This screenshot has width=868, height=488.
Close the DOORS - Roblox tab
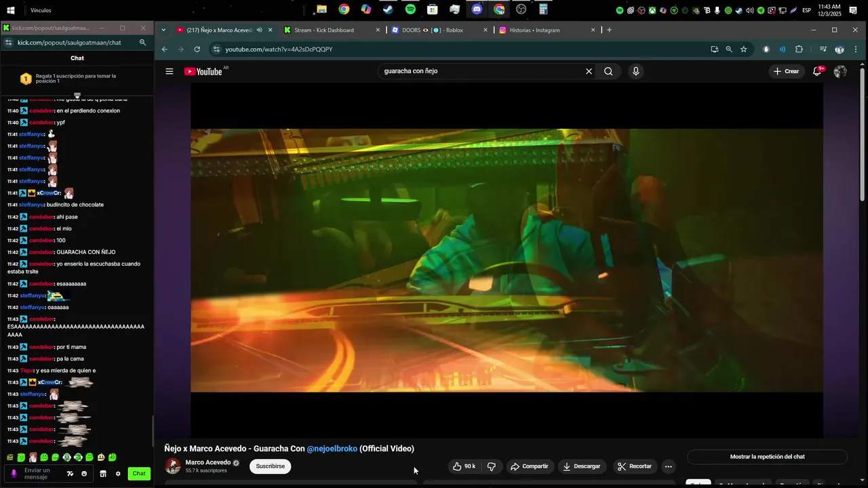click(x=486, y=30)
